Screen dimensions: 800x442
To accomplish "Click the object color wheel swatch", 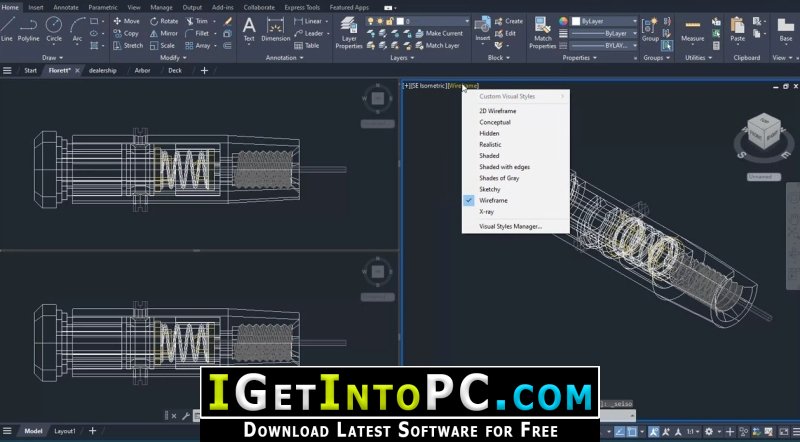I will pyautogui.click(x=563, y=21).
